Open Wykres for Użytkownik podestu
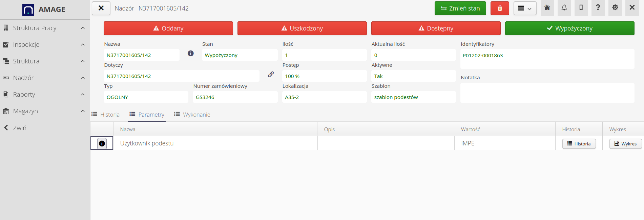This screenshot has width=644, height=220. tap(625, 144)
